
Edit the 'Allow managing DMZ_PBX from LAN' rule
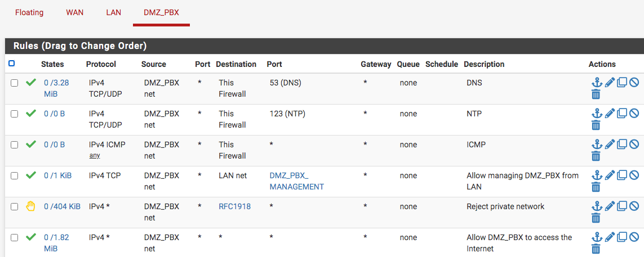pos(610,175)
